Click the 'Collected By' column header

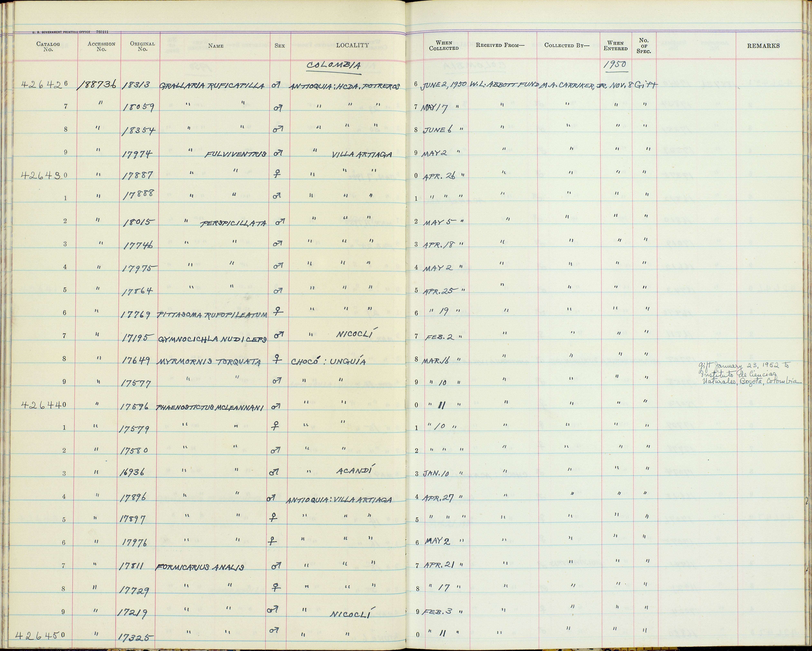coord(567,45)
